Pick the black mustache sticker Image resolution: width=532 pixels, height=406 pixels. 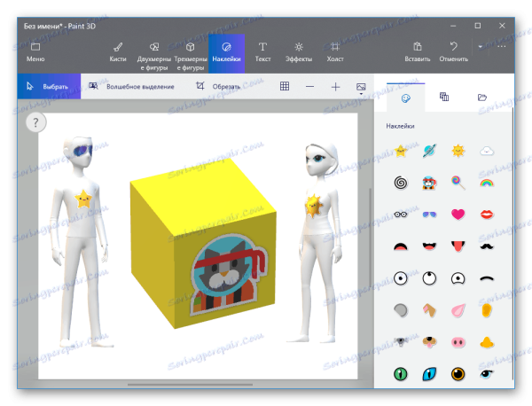click(x=487, y=246)
